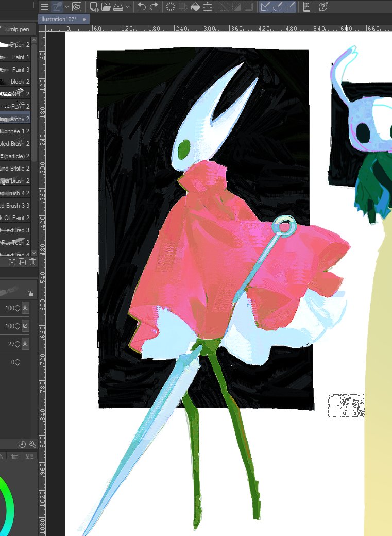Screen dimensions: 392x536
Task: Toggle the sub tool lock icon
Action: [x=30, y=293]
